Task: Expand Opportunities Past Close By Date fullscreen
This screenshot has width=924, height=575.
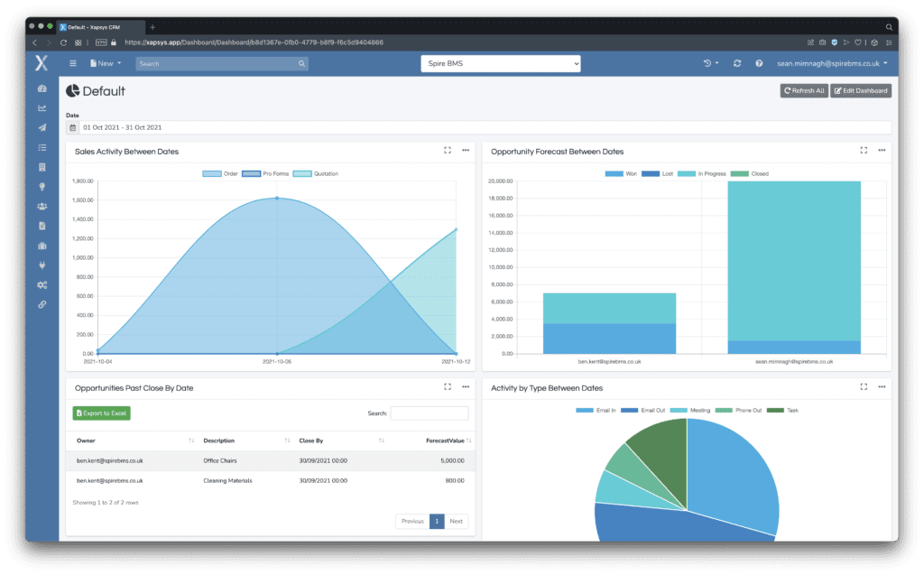Action: 448,387
